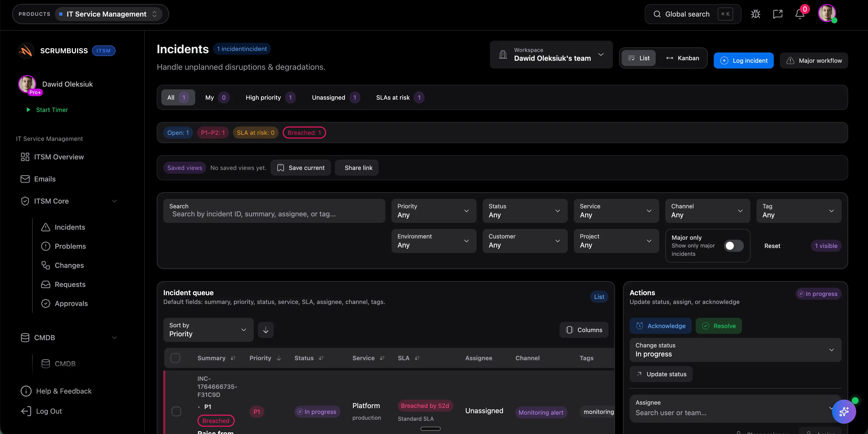This screenshot has height=434, width=868.
Task: Switch to the Kanban view
Action: click(x=683, y=58)
